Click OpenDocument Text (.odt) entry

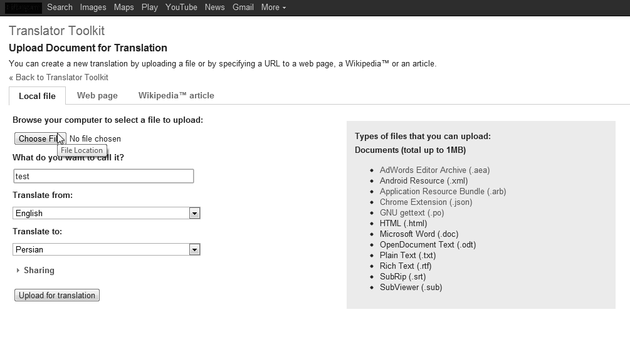(428, 245)
